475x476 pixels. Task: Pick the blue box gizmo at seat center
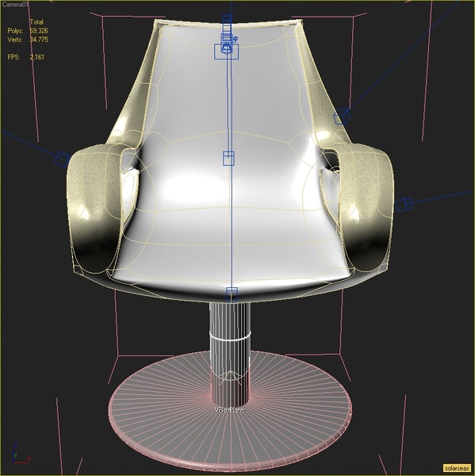(228, 159)
